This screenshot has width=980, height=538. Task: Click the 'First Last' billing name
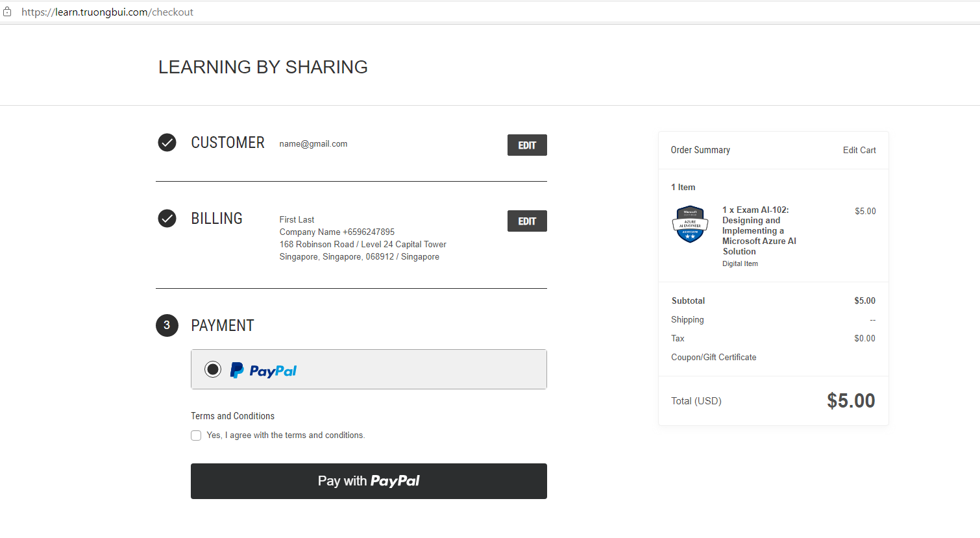point(297,219)
